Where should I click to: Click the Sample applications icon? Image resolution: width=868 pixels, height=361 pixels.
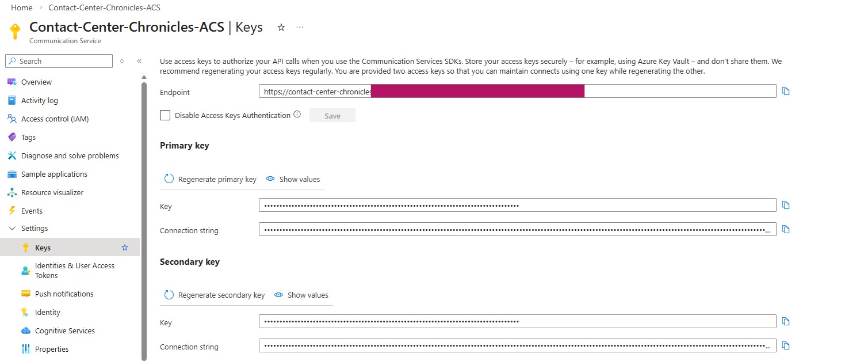click(12, 174)
